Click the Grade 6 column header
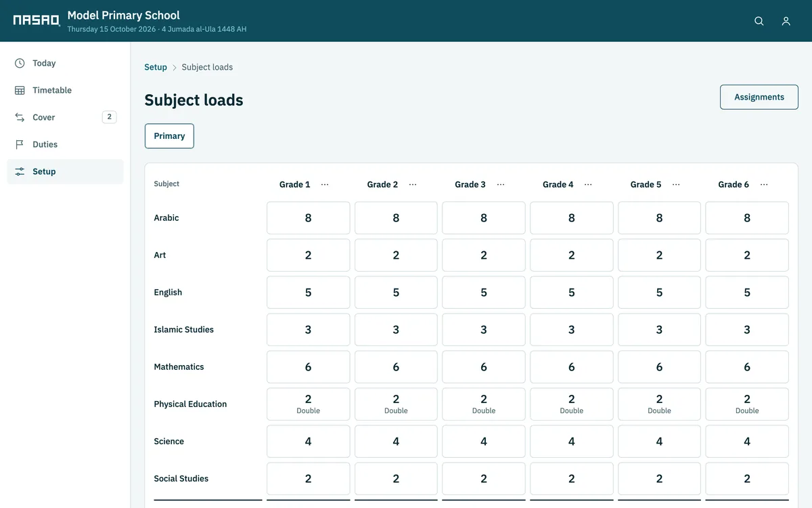Screen dimensions: 812x508 (x=734, y=184)
